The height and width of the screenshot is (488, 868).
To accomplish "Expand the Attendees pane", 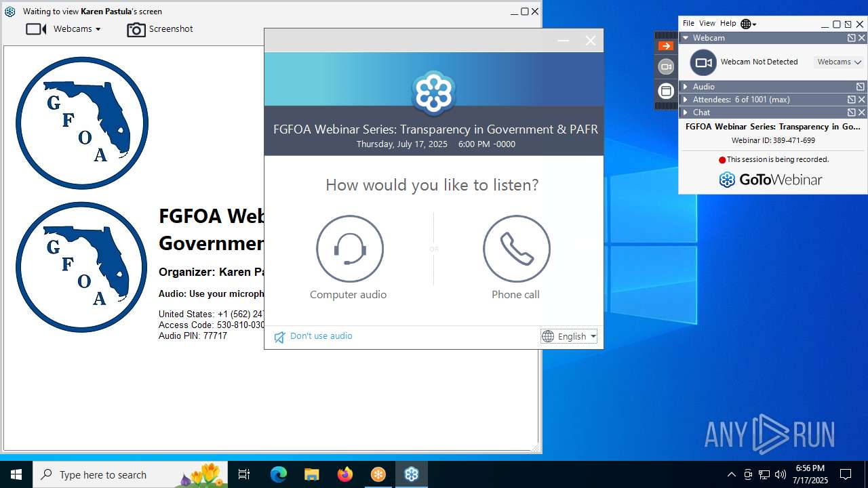I will (x=686, y=100).
